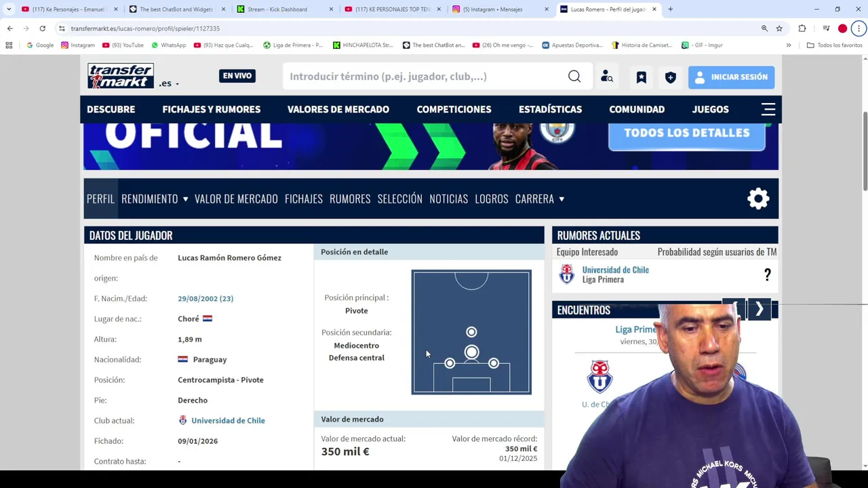
Task: Open Fichajes y Rumores menu
Action: (x=211, y=109)
